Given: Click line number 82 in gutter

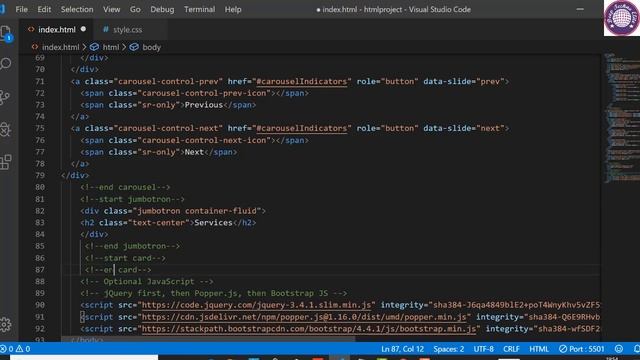Looking at the screenshot, I should 40,211.
